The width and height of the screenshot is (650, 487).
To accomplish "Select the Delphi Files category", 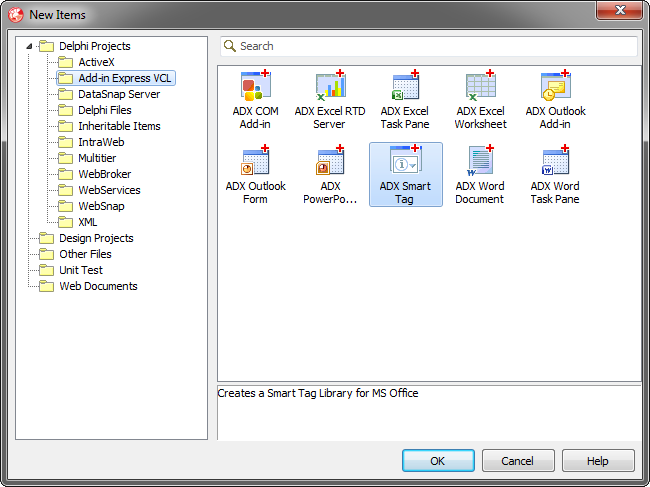I will tap(95, 110).
